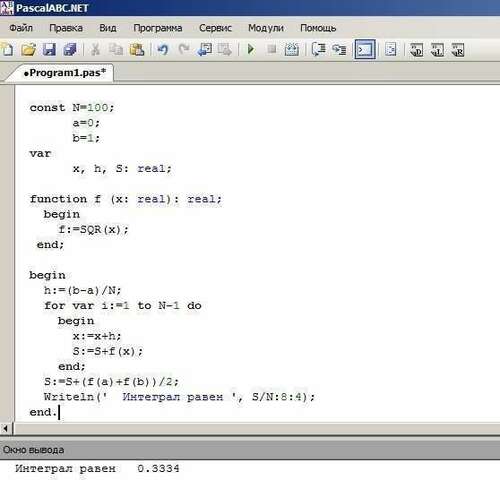Viewport: 500px width, 480px height.
Task: Click the Cut scissors icon
Action: point(95,50)
